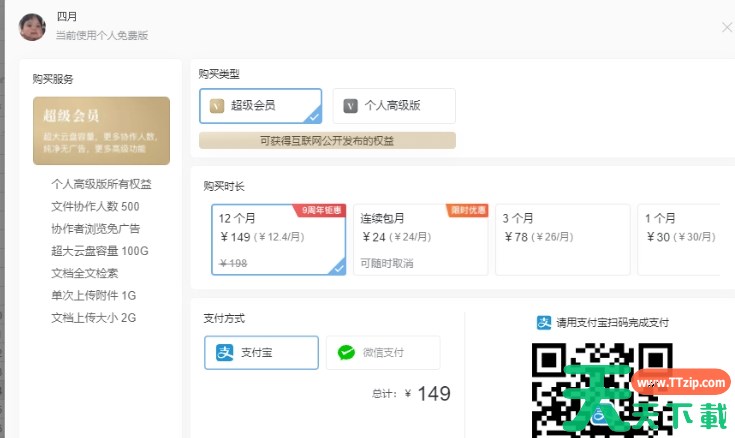The height and width of the screenshot is (438, 735).
Task: Click the 文档全文检索 benefit text
Action: [x=85, y=273]
